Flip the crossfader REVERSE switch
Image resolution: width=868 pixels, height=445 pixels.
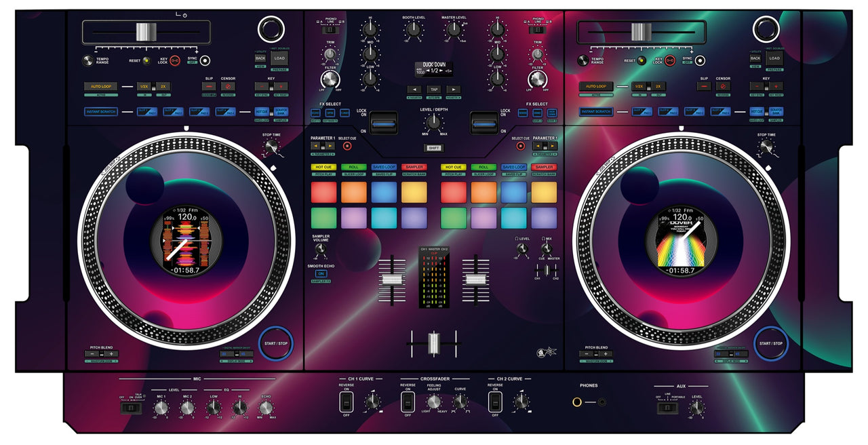pos(408,403)
